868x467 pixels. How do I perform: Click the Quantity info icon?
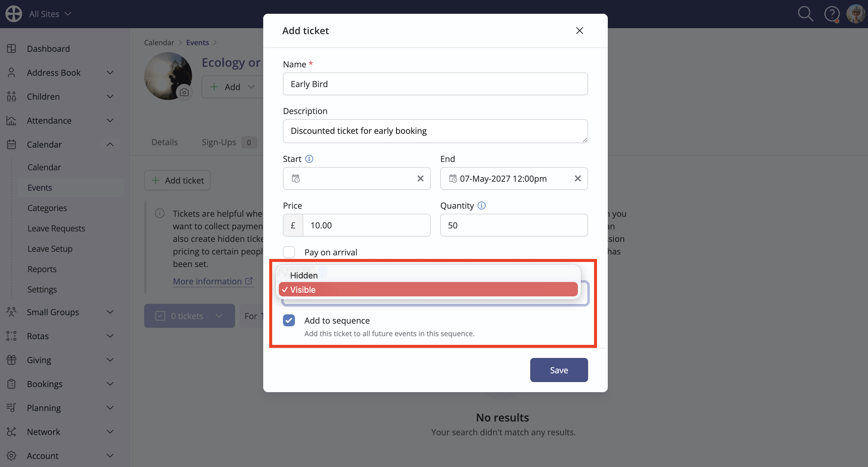[482, 205]
